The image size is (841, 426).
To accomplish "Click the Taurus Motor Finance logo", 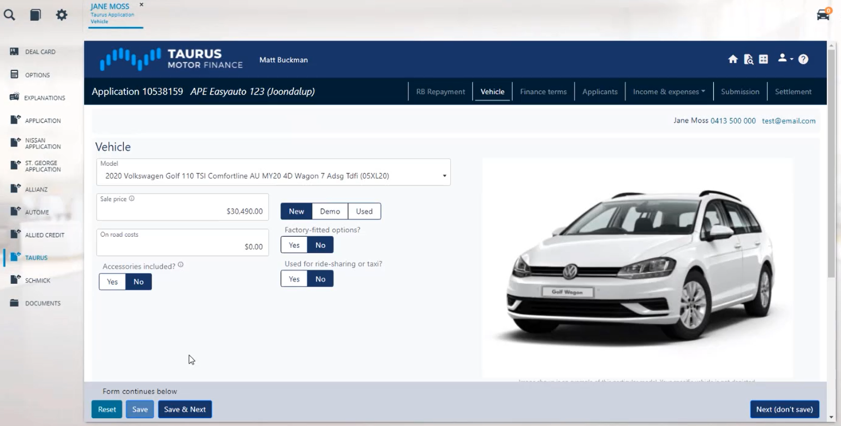I will [171, 60].
